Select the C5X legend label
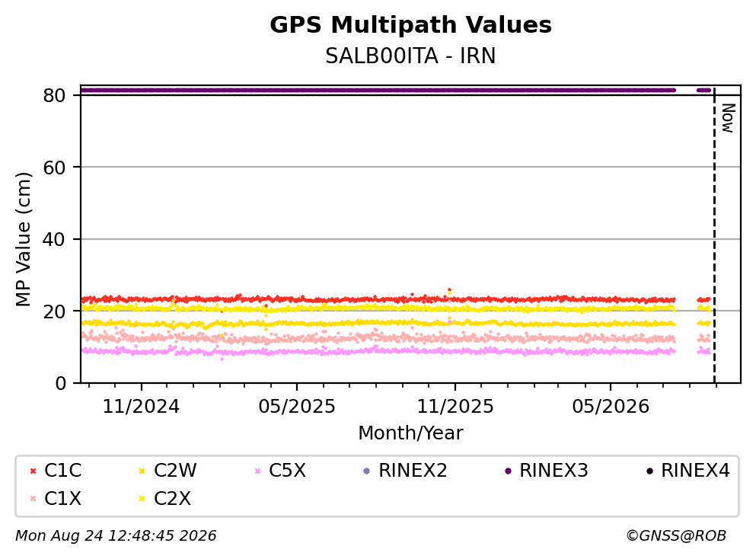The height and width of the screenshot is (559, 756). (287, 471)
